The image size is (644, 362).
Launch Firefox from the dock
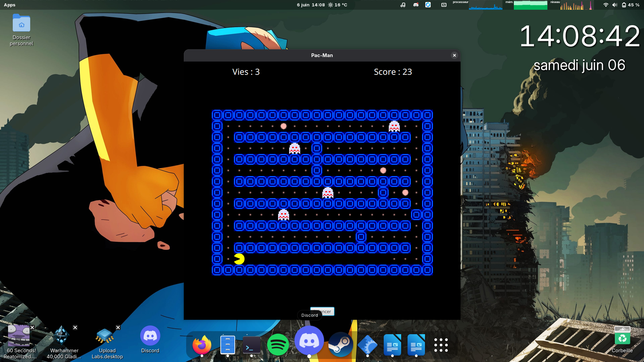pos(202,345)
